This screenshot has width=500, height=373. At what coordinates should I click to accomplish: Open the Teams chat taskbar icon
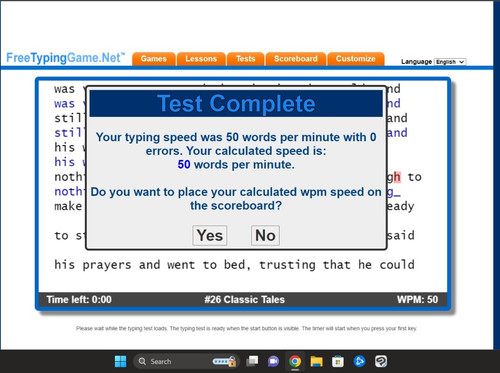click(x=273, y=361)
